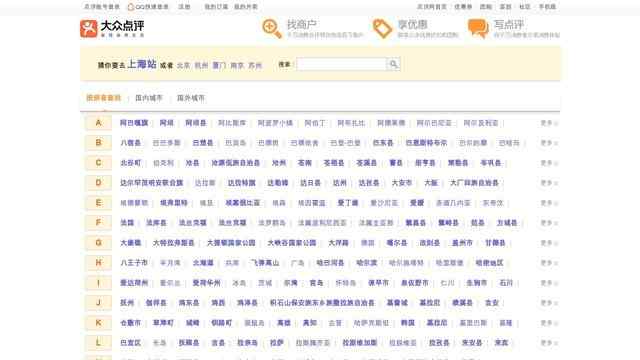Open city 拉萨 in row L
The height and width of the screenshot is (360, 640).
pyautogui.click(x=277, y=343)
